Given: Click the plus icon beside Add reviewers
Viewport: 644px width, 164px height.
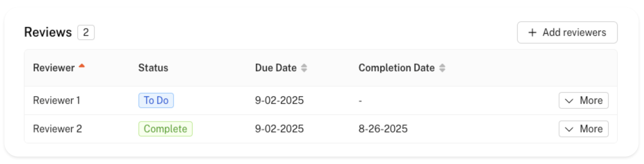Looking at the screenshot, I should (x=532, y=33).
